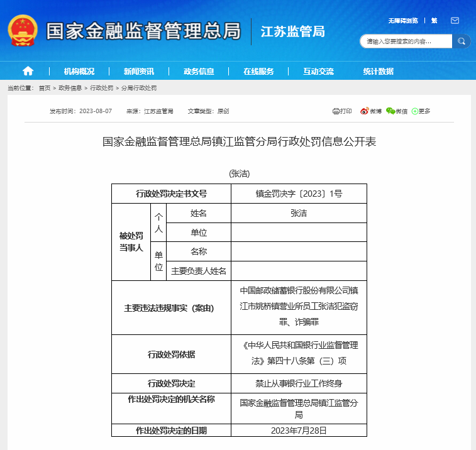Image resolution: width=476 pixels, height=450 pixels.
Task: Click the 无障碍浏览 link
Action: [403, 21]
